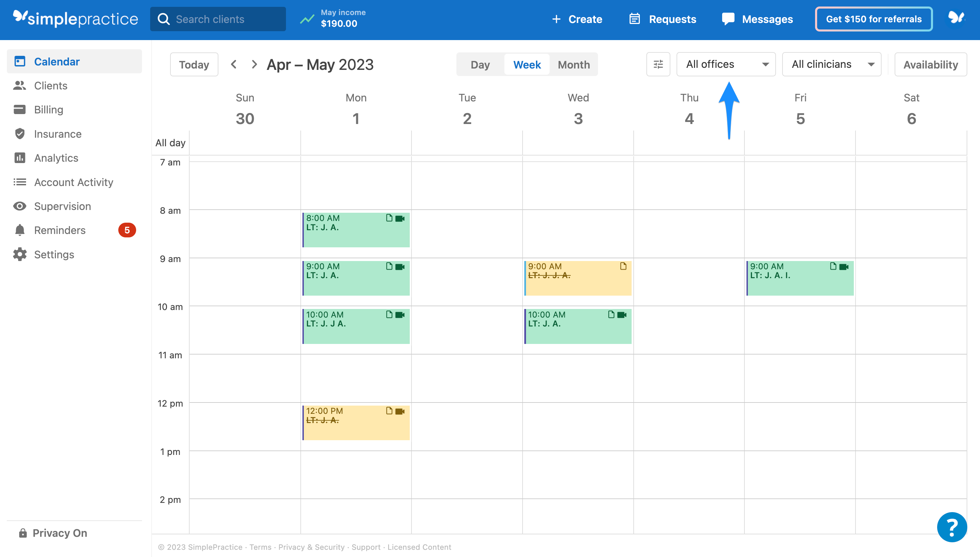Open the Availability view

[x=931, y=64]
